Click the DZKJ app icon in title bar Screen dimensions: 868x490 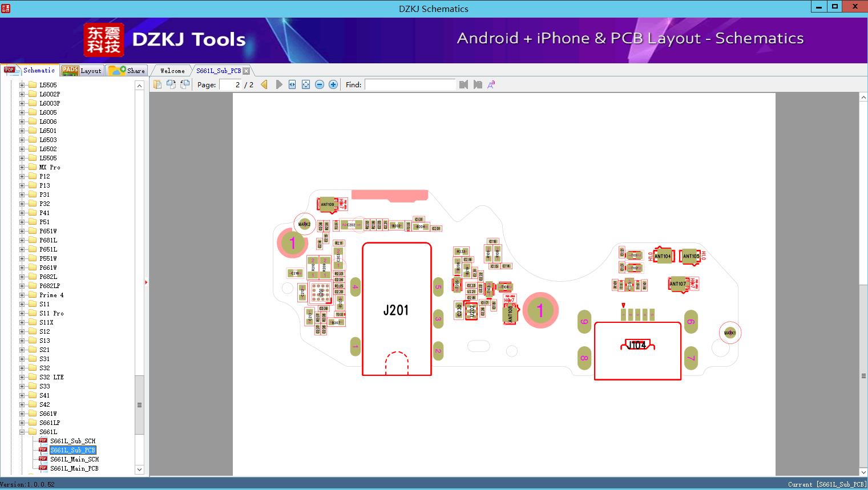point(6,8)
